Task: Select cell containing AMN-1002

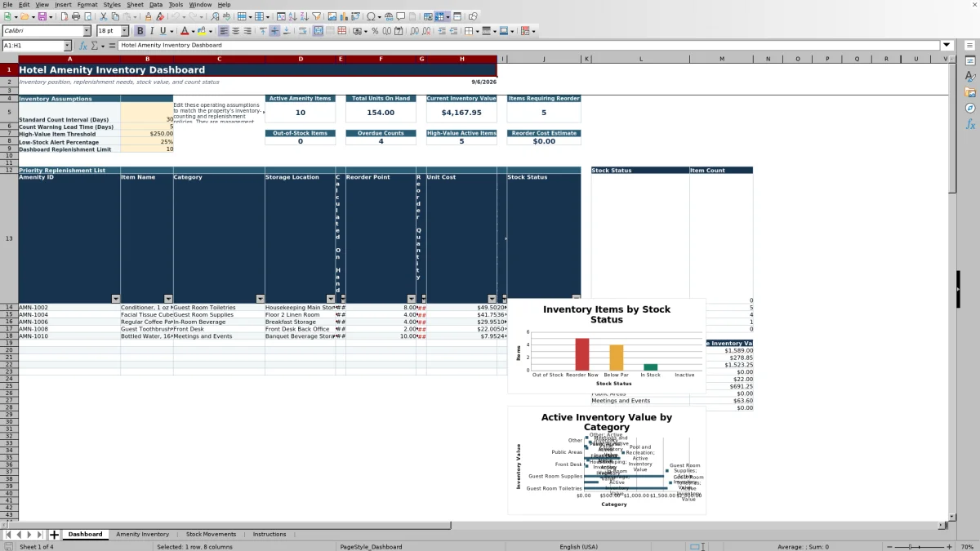Action: [x=69, y=308]
